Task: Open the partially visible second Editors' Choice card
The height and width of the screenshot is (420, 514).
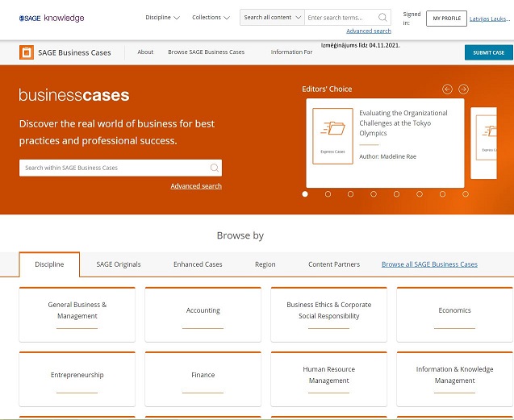Action: click(x=484, y=143)
